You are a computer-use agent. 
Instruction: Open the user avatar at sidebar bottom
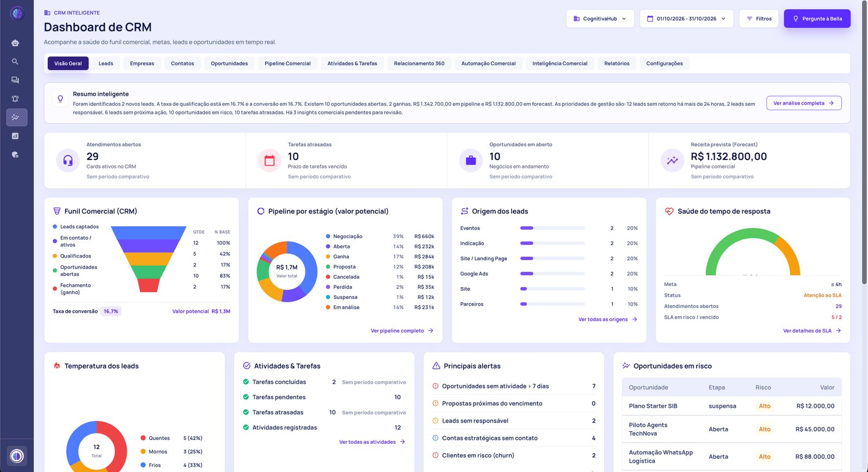17,456
